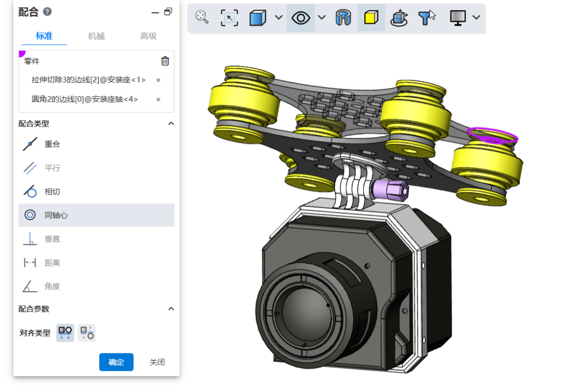Toggle the eye visibility display icon
Screen dimensions: 588x389
pos(301,17)
